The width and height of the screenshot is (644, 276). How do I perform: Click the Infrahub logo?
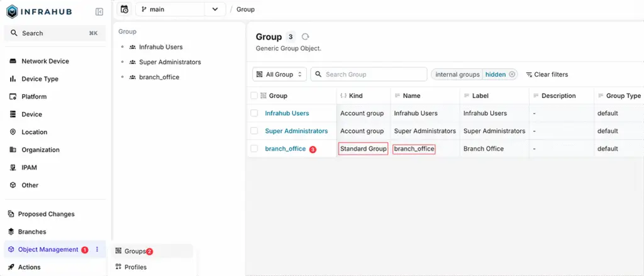[x=39, y=12]
